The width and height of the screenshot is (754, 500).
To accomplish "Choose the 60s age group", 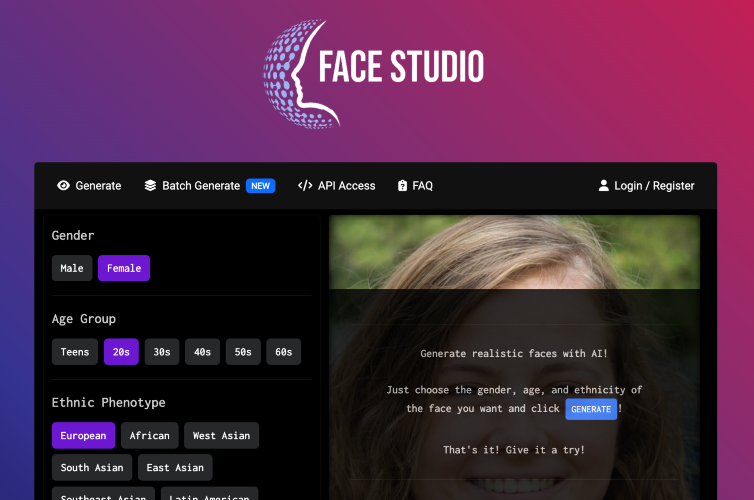I will click(284, 352).
